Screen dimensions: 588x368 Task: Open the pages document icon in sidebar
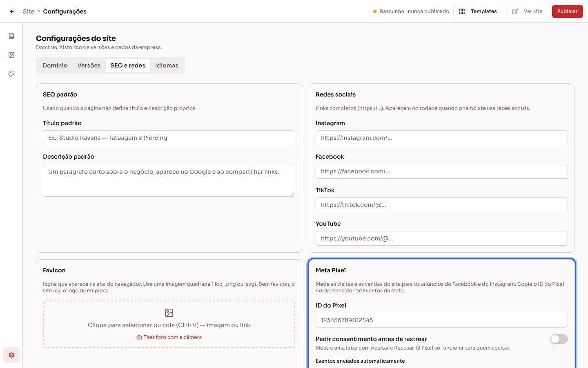pyautogui.click(x=11, y=36)
